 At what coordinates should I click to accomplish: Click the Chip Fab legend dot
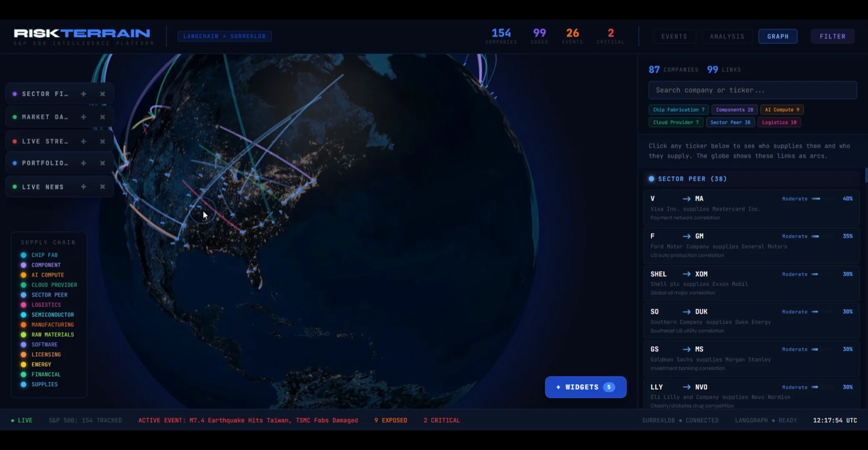click(24, 255)
